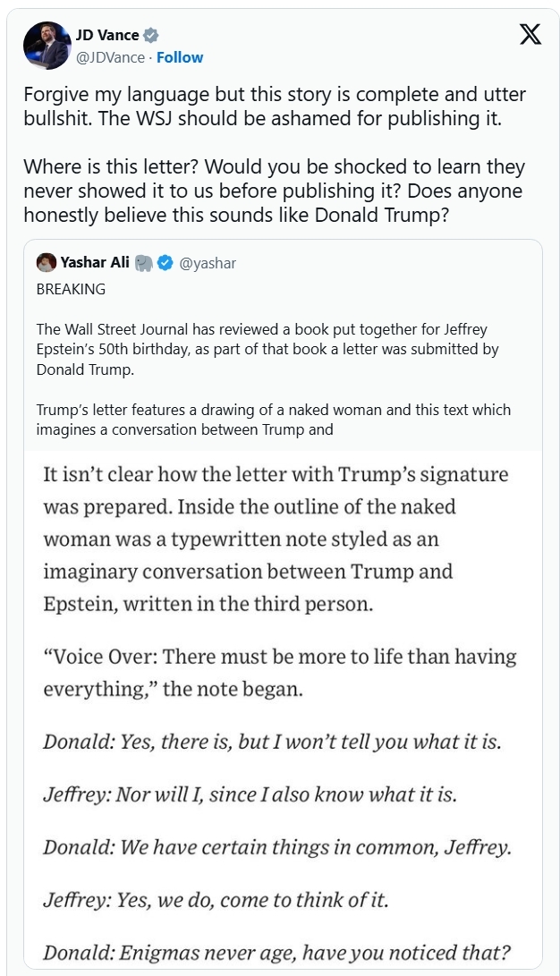Click quoted text about Epstein's 50th birthday

267,349
